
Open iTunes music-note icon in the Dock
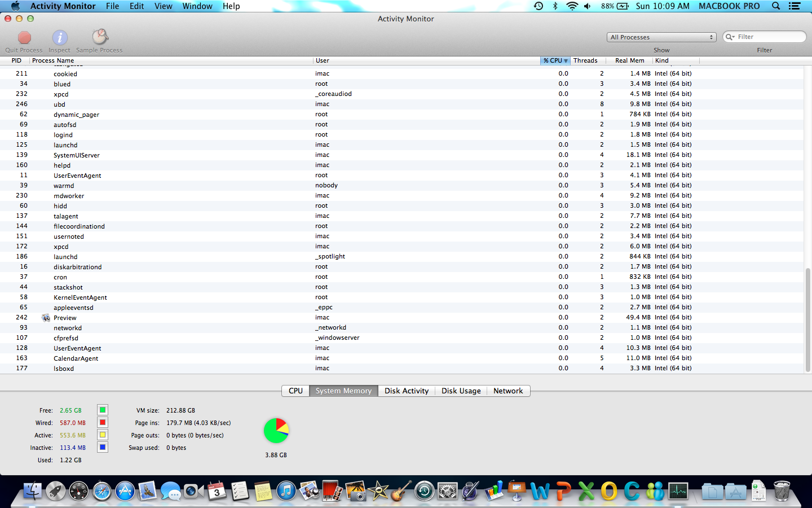[286, 491]
